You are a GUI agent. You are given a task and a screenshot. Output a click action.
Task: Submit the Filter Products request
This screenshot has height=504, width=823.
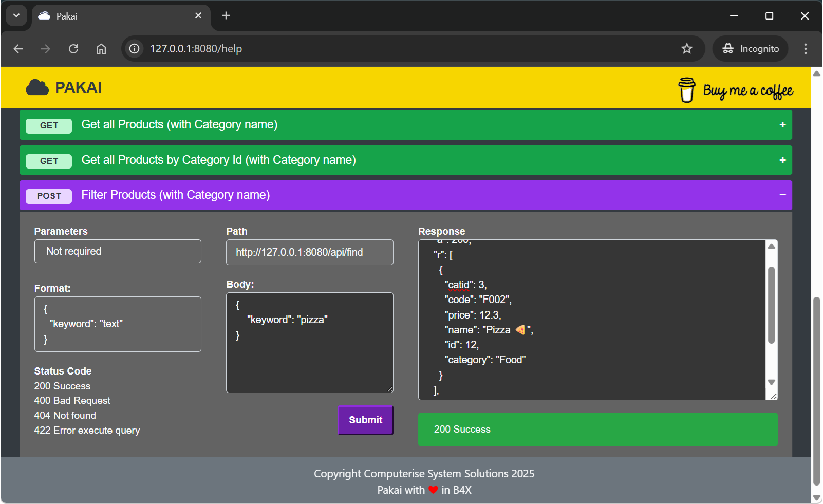coord(366,420)
